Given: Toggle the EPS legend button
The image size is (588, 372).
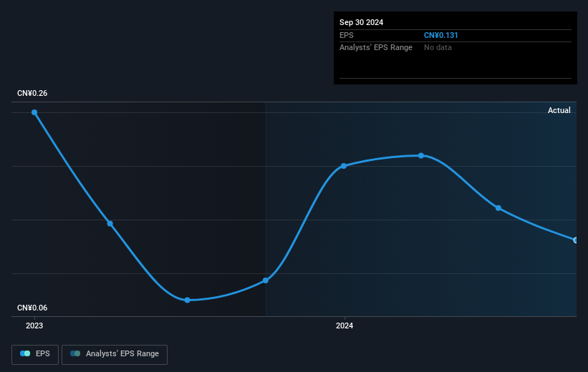Looking at the screenshot, I should tap(35, 354).
